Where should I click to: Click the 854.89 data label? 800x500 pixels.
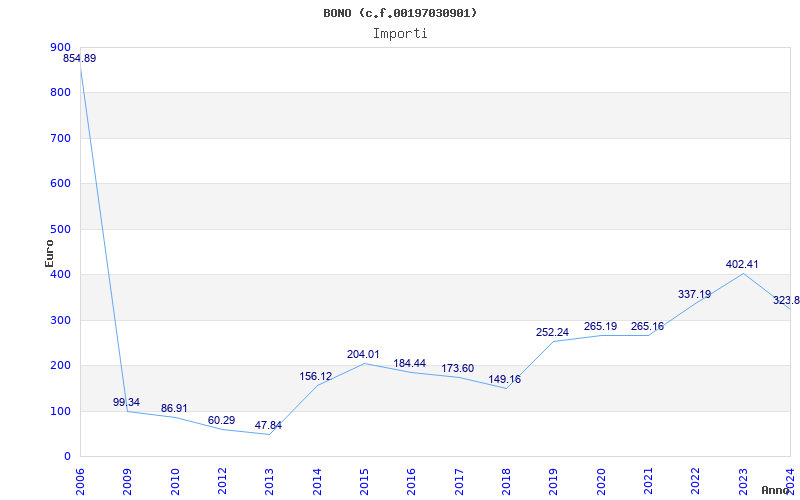[x=80, y=59]
